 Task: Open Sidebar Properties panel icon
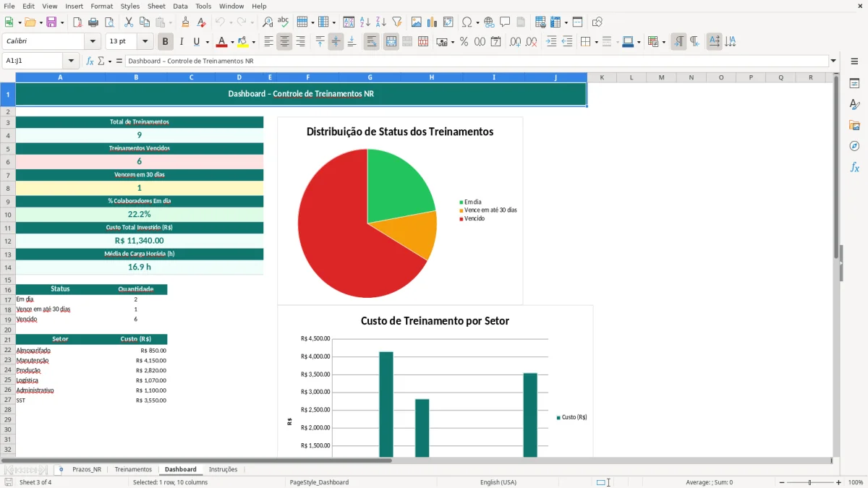pyautogui.click(x=854, y=84)
